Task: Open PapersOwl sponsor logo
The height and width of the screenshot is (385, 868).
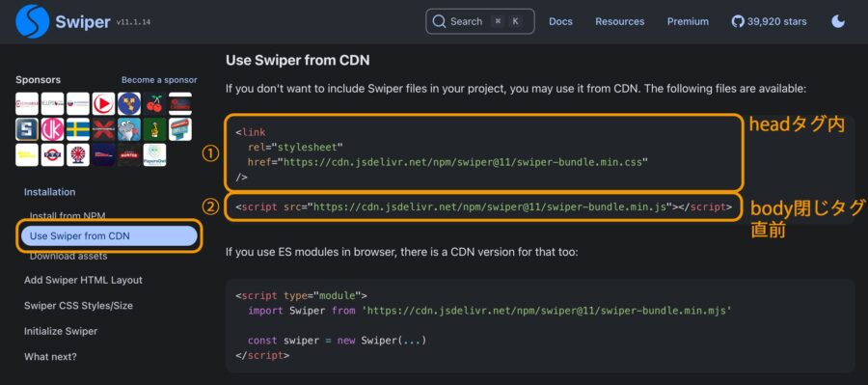Action: (154, 154)
